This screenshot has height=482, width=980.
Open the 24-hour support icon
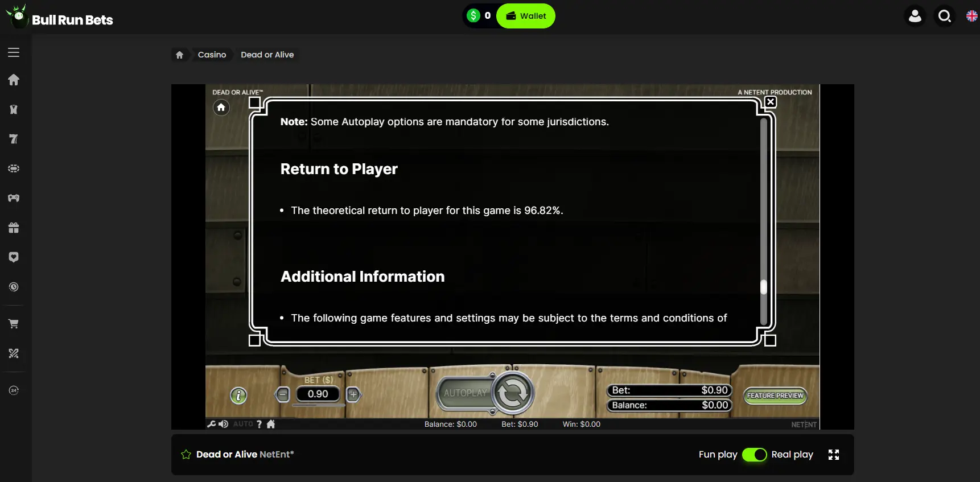[x=14, y=390]
